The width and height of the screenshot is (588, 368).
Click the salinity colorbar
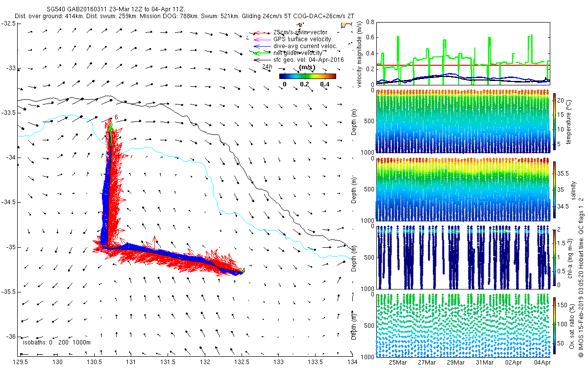[555, 189]
